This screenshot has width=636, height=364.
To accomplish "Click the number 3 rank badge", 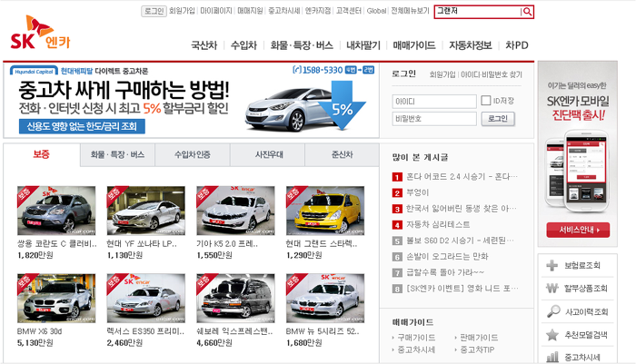I will [x=397, y=209].
